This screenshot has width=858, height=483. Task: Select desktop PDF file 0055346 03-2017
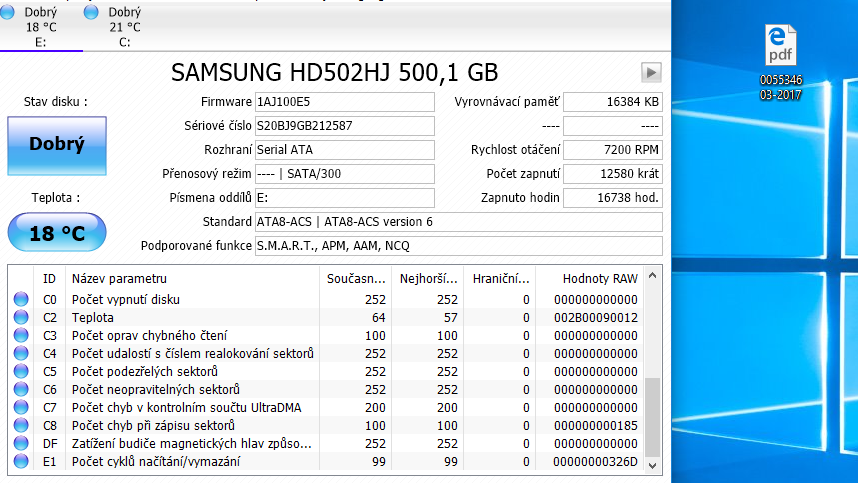[x=781, y=63]
